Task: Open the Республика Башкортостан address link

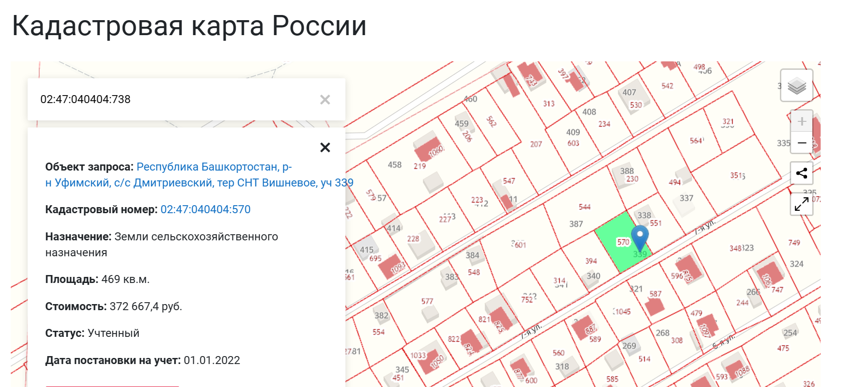Action: click(199, 175)
